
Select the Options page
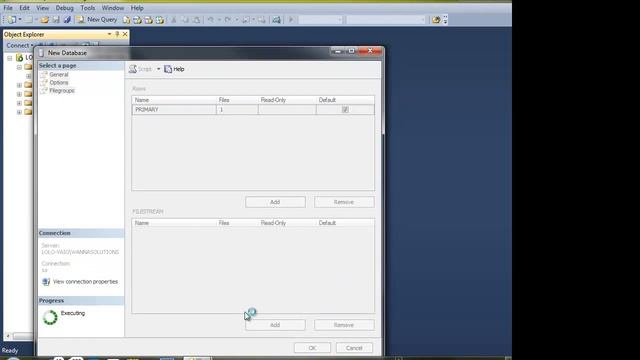pyautogui.click(x=59, y=82)
